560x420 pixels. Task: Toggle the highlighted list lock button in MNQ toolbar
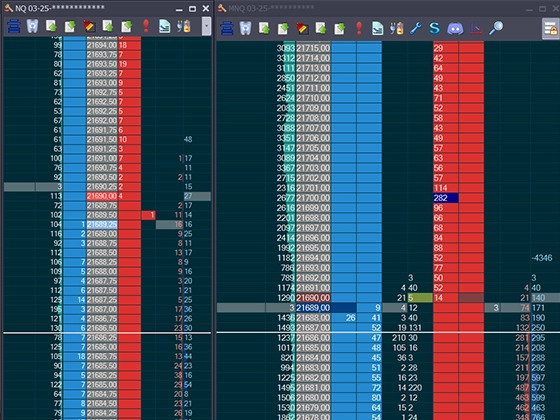pos(550,28)
